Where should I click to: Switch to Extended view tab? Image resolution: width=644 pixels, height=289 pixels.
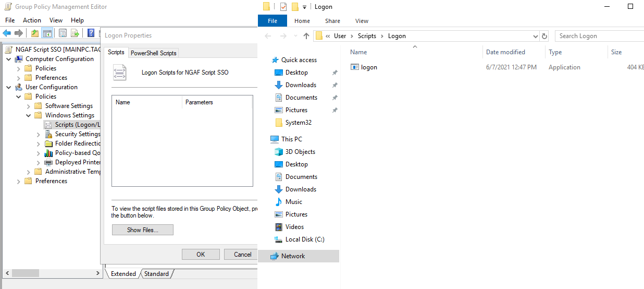pos(123,273)
